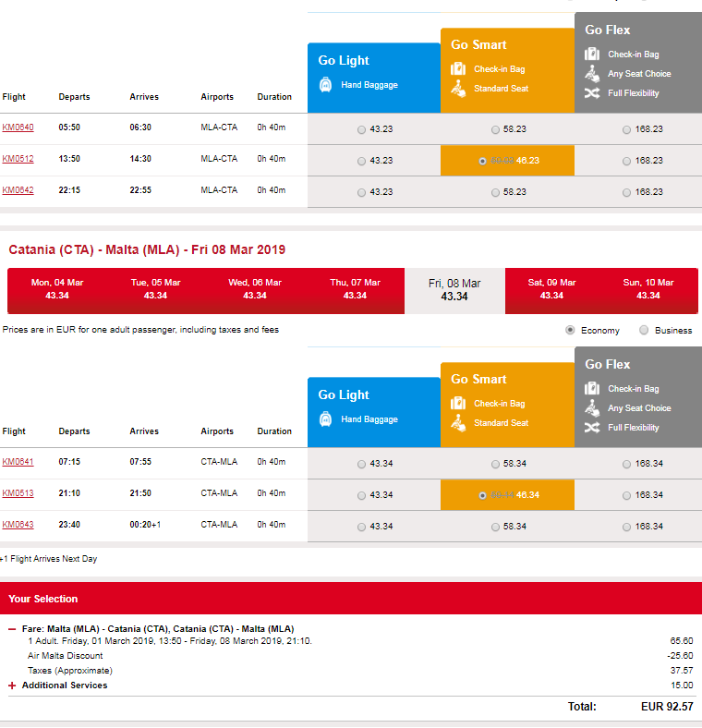Switch to the Thu, 07 Mar date tab
This screenshot has height=728, width=702.
[x=355, y=289]
